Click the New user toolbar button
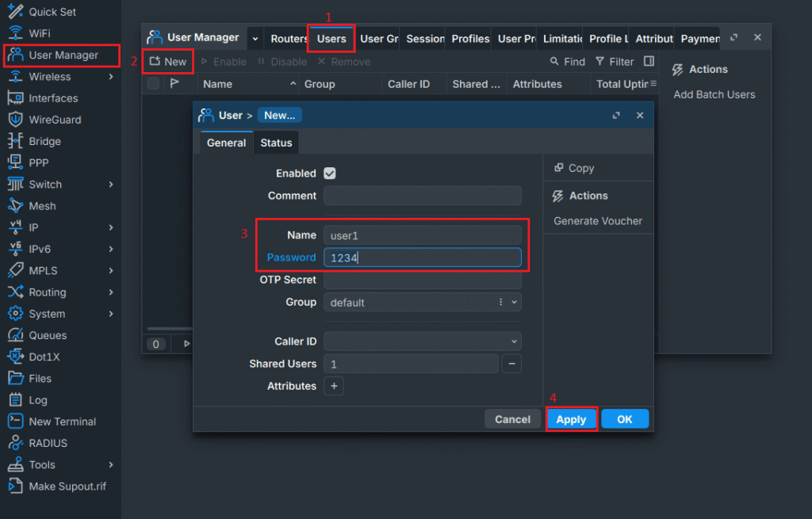The height and width of the screenshot is (519, 812). click(168, 62)
